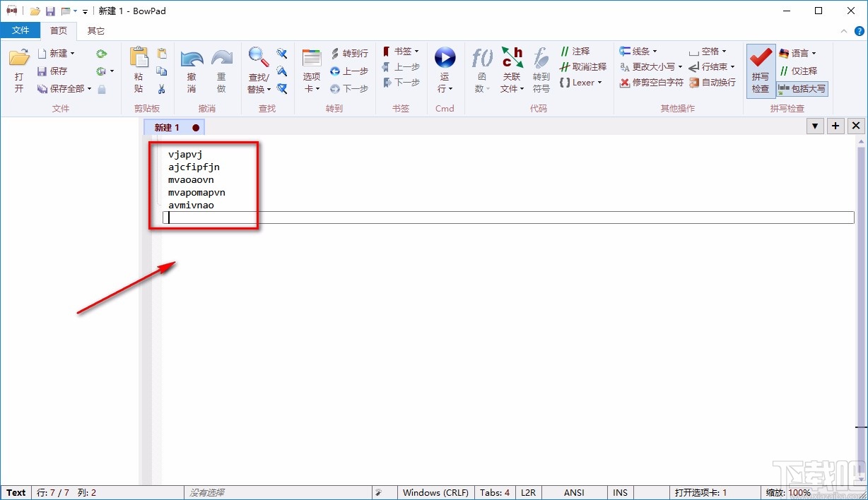Open the 新建 dropdown arrow
868x500 pixels.
click(x=72, y=54)
